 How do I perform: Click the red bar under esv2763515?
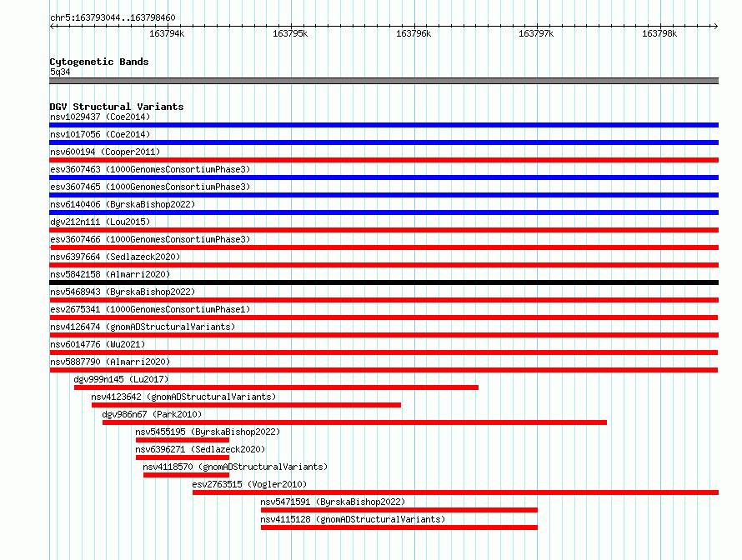click(x=456, y=492)
